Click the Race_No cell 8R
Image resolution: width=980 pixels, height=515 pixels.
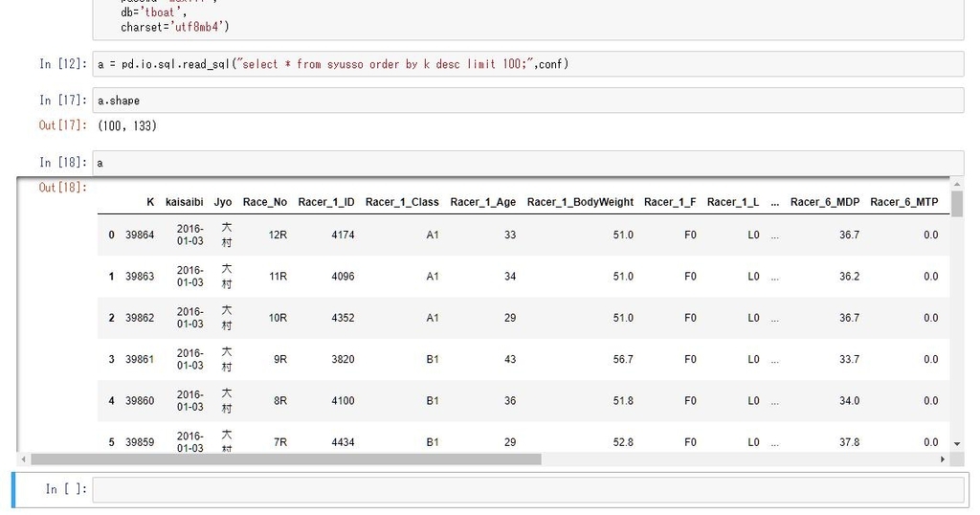280,401
